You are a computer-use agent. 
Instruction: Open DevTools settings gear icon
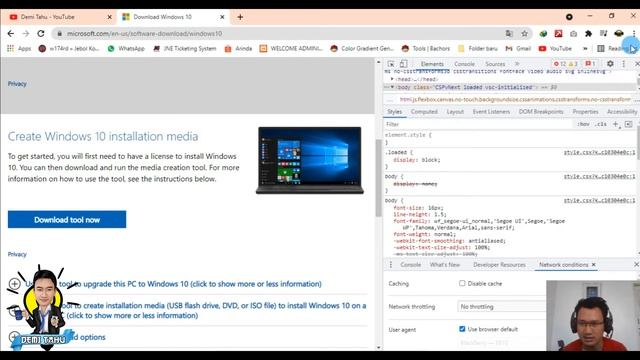tap(610, 64)
